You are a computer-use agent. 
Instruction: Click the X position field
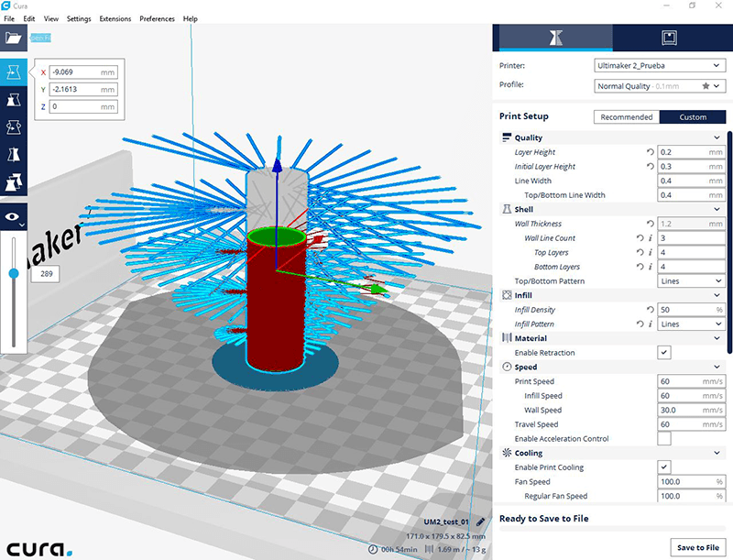point(83,72)
